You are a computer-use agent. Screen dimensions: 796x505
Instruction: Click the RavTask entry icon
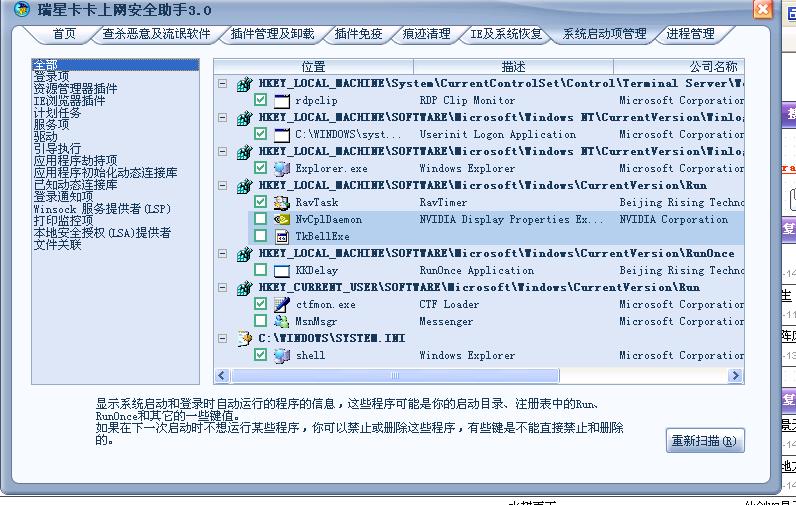[282, 203]
